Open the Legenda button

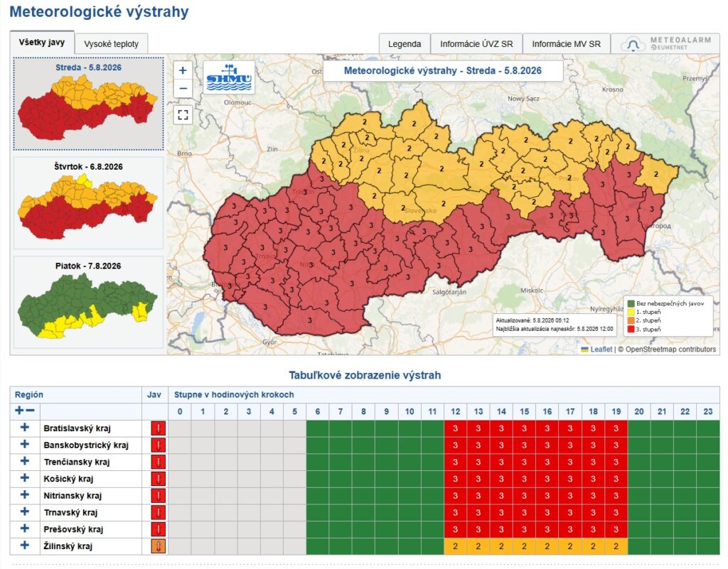point(405,43)
